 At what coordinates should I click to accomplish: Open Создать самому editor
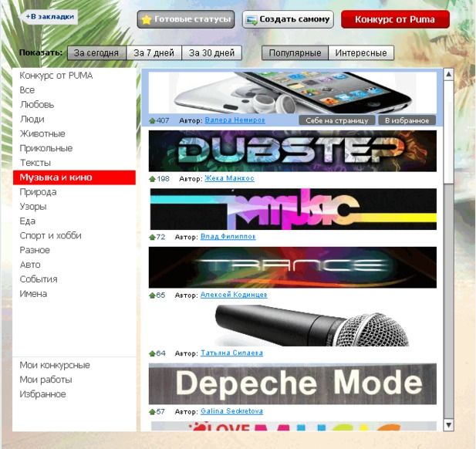[288, 19]
